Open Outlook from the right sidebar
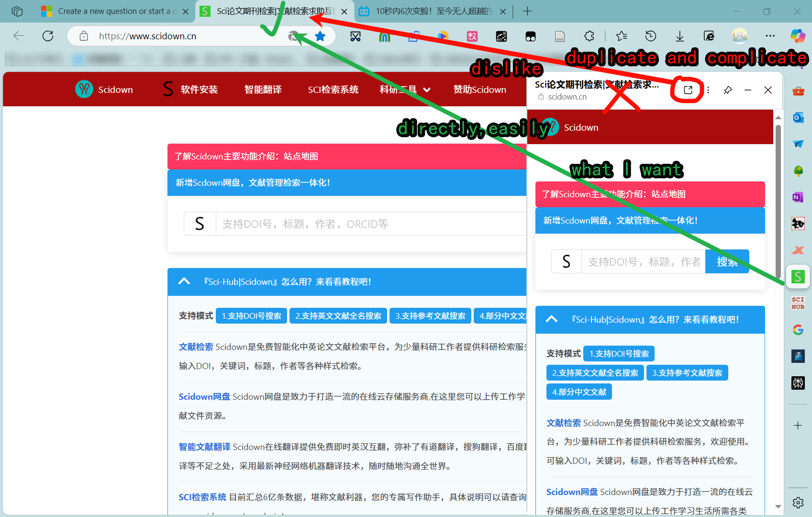 pos(798,117)
